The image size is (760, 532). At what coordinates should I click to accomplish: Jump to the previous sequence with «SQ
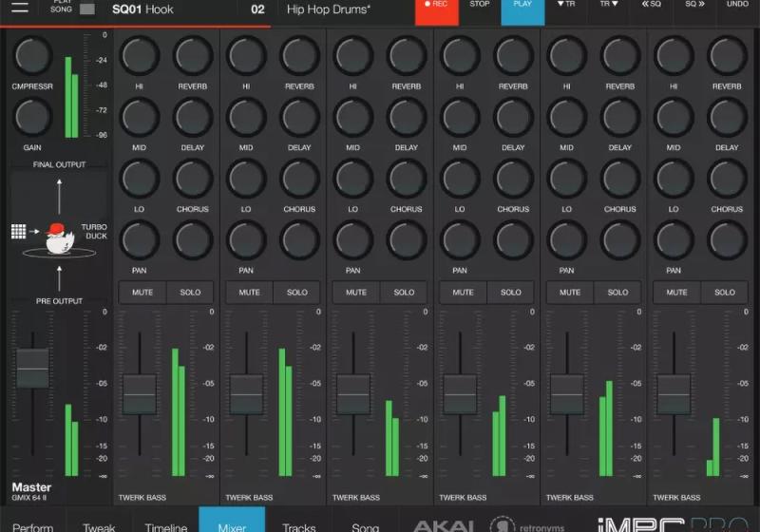[652, 11]
